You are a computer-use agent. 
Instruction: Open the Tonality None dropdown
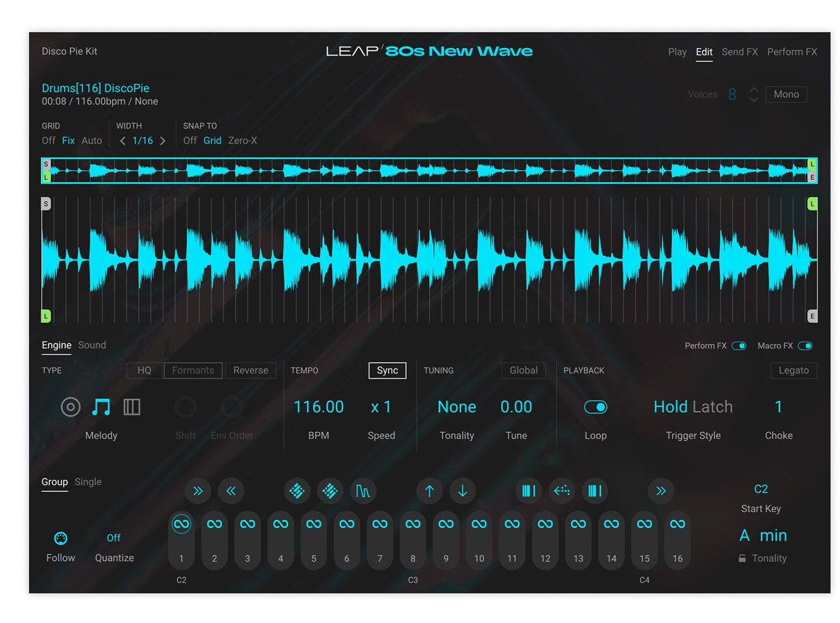(x=457, y=407)
